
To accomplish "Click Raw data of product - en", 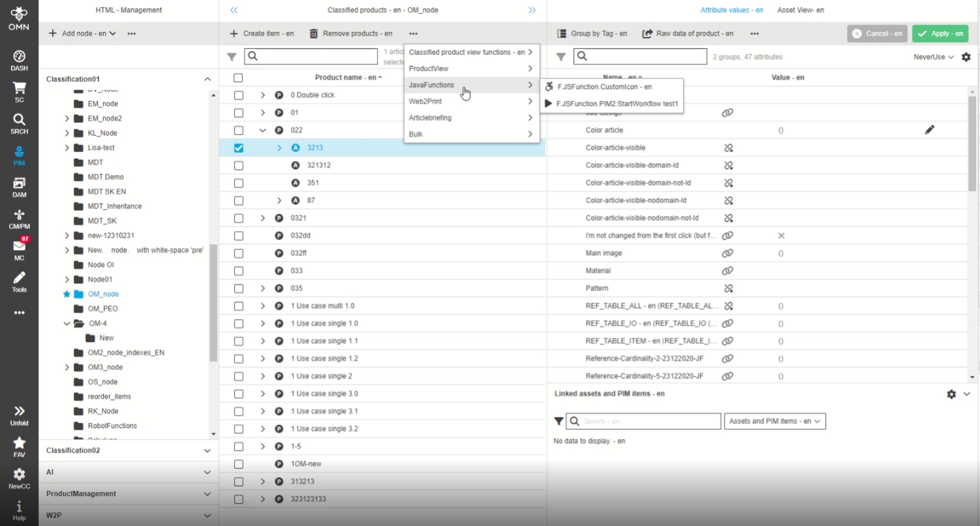I will point(688,33).
